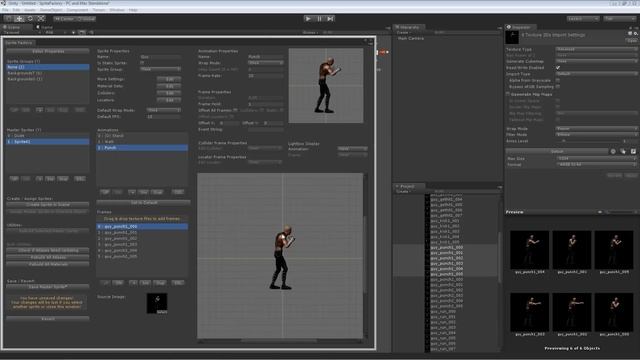Select the mobile platform override icon
Screen dimensions: 640x360
click(x=633, y=151)
